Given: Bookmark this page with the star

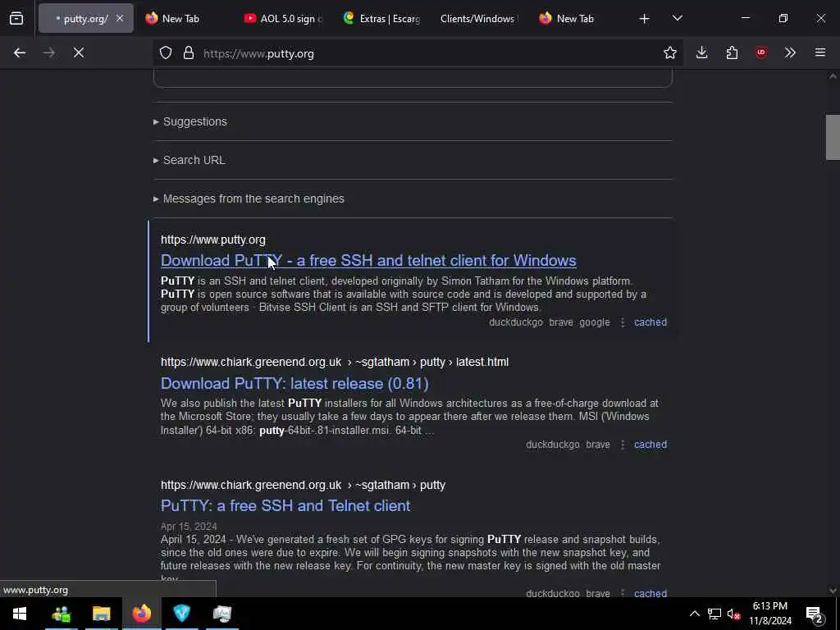Looking at the screenshot, I should point(669,52).
